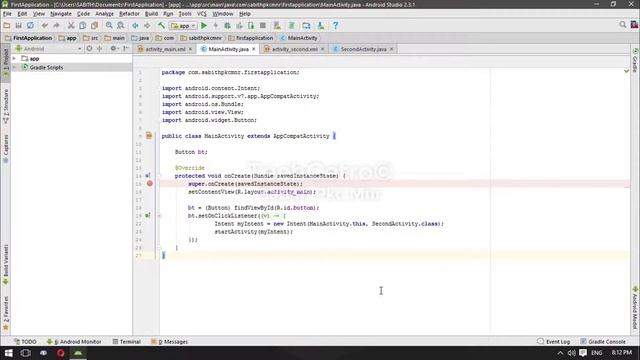This screenshot has width=640, height=360.
Task: Click the Windows Start button
Action: (8, 353)
